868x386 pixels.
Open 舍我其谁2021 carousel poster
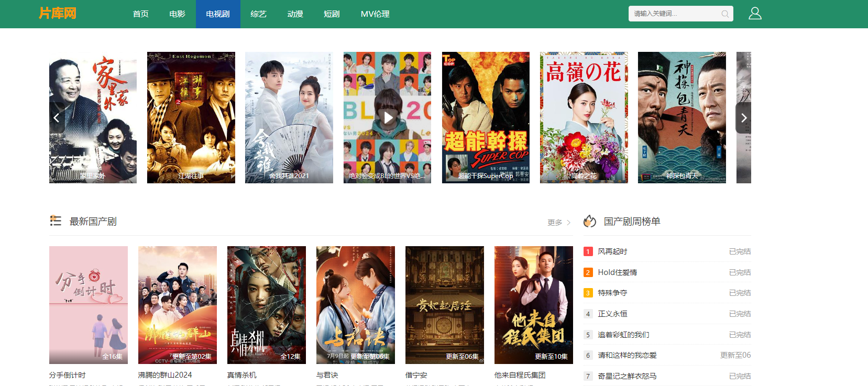(289, 117)
